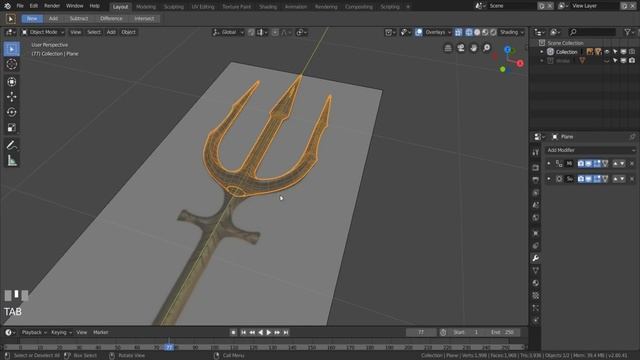Click the camera view viewport button
The width and height of the screenshot is (640, 360).
pyautogui.click(x=461, y=48)
